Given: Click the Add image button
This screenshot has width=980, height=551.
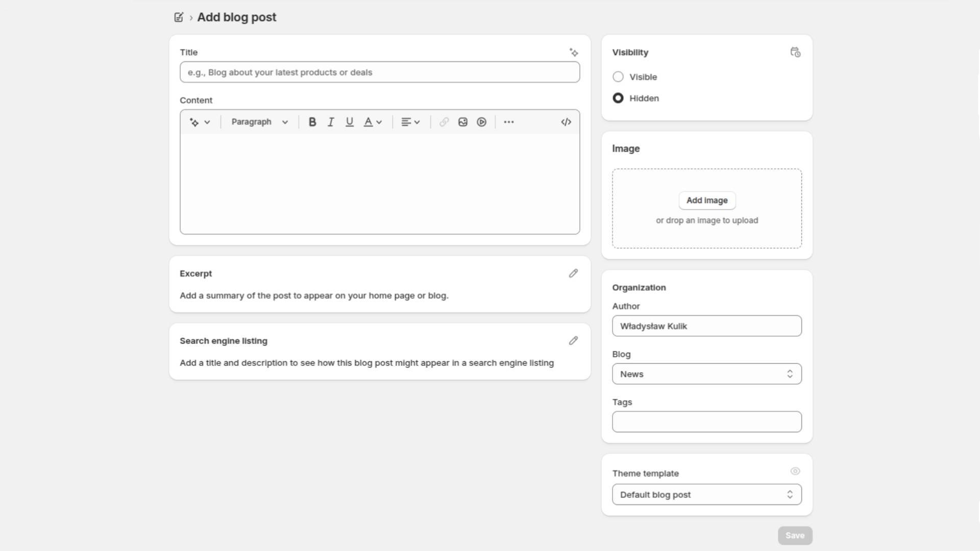Looking at the screenshot, I should click(706, 200).
